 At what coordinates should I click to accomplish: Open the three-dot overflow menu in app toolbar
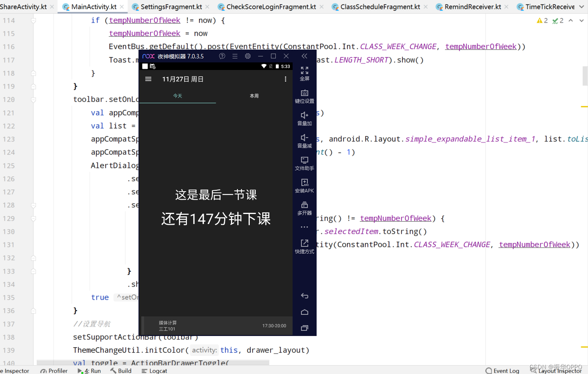point(285,79)
